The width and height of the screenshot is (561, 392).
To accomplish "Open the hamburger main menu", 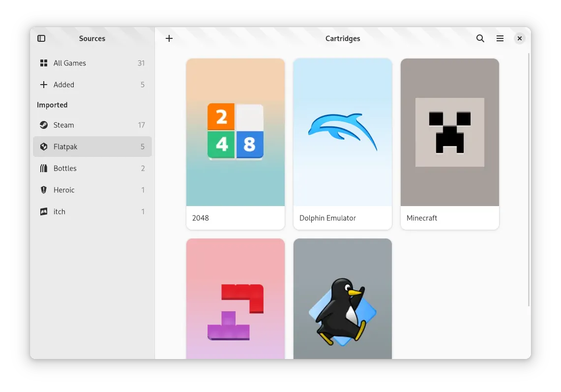I will click(500, 38).
